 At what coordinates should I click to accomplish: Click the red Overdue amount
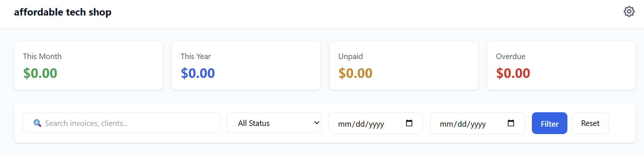513,73
